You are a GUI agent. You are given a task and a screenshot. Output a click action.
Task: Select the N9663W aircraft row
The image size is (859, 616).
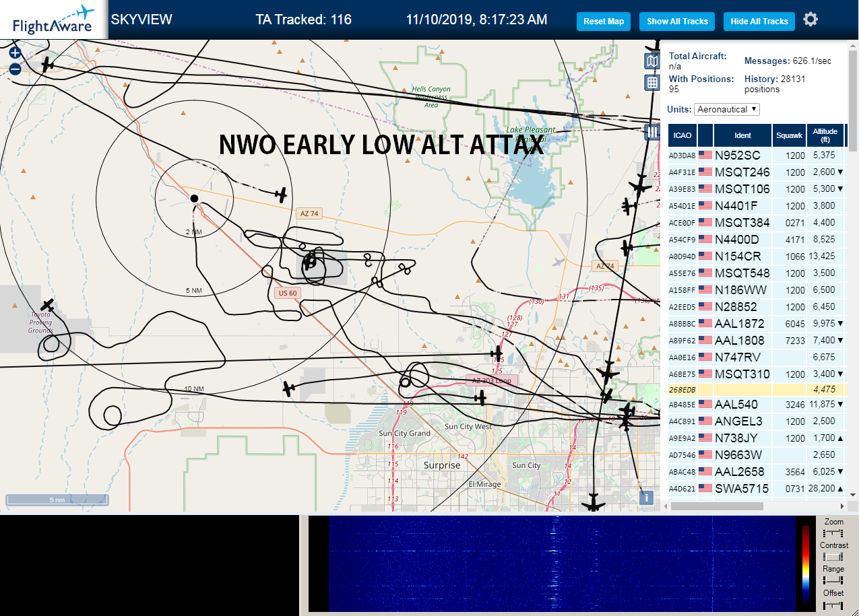(757, 454)
